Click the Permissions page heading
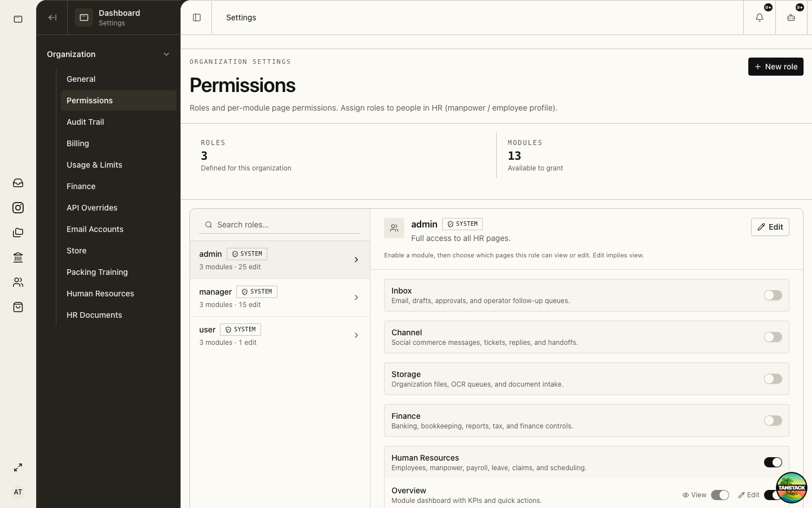The height and width of the screenshot is (508, 812). click(x=242, y=85)
